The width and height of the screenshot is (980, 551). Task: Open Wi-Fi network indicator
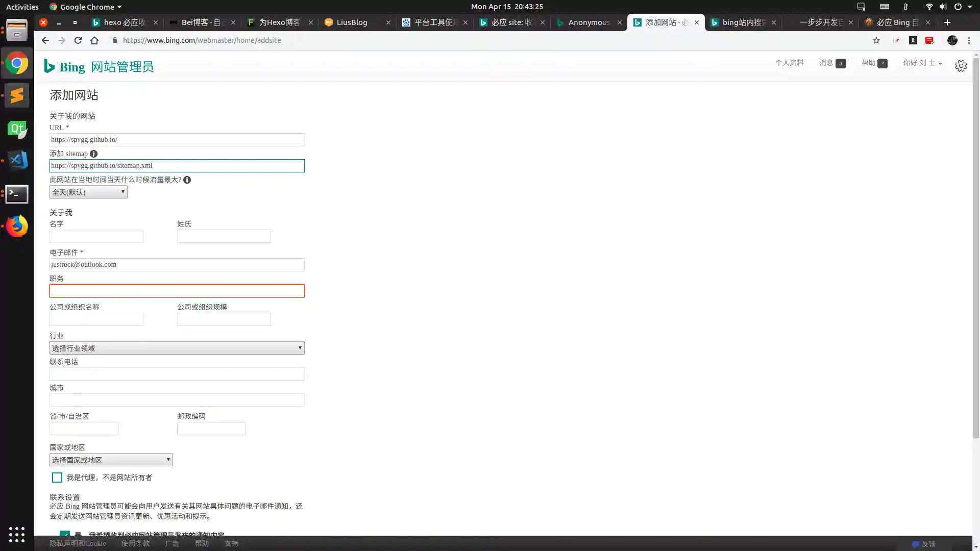point(929,7)
